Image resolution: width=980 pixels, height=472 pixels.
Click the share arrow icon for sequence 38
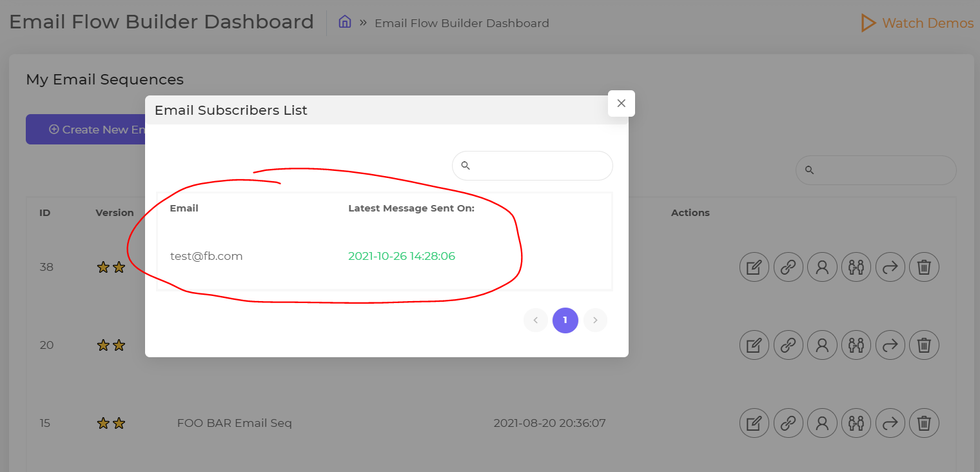(890, 267)
